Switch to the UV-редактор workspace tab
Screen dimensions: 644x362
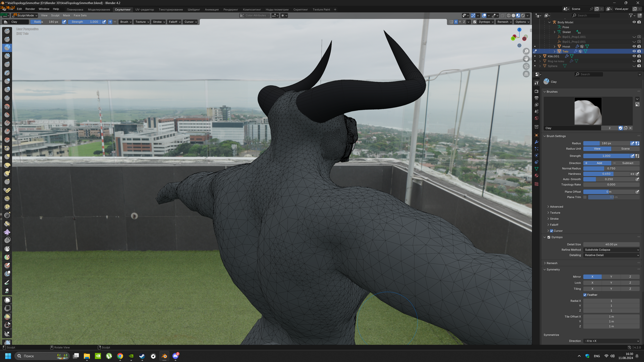(145, 10)
